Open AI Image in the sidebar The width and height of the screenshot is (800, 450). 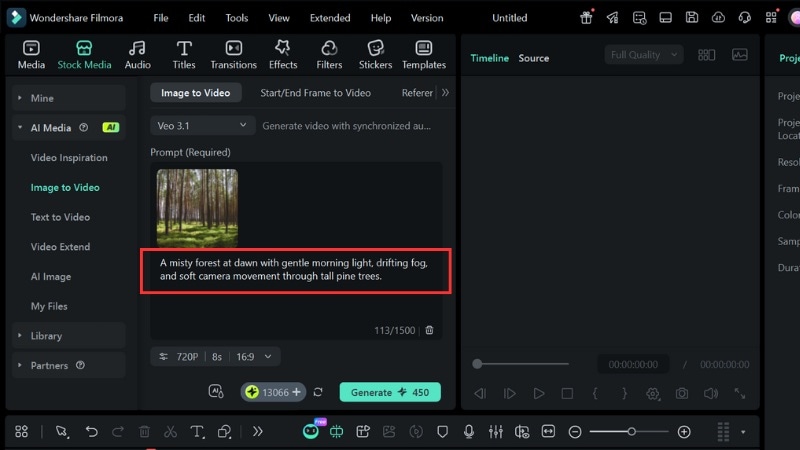(51, 277)
